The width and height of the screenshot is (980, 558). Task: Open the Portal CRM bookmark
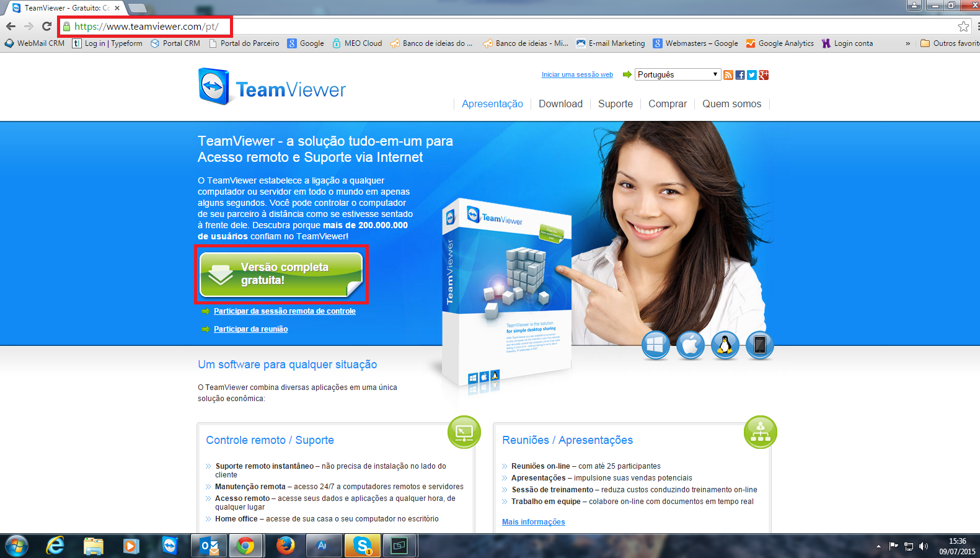pos(175,43)
